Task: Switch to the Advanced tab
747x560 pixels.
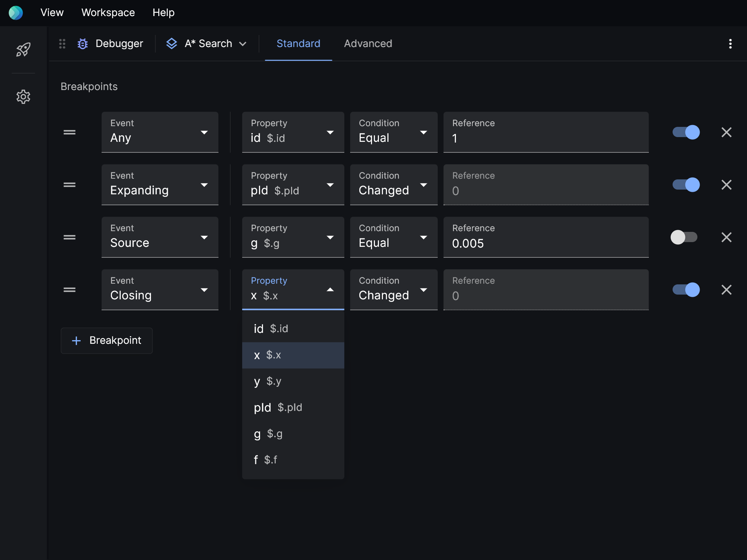Action: point(368,43)
